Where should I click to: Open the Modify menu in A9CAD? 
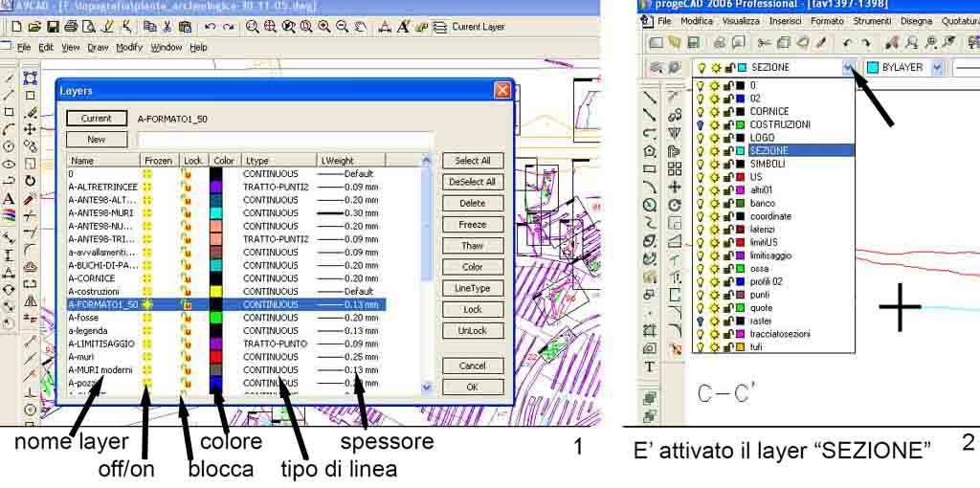click(x=128, y=47)
